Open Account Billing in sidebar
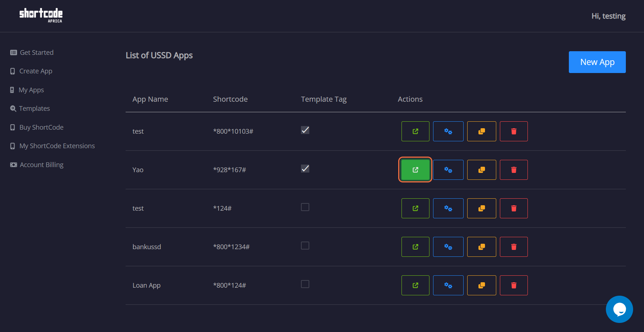 (37, 165)
